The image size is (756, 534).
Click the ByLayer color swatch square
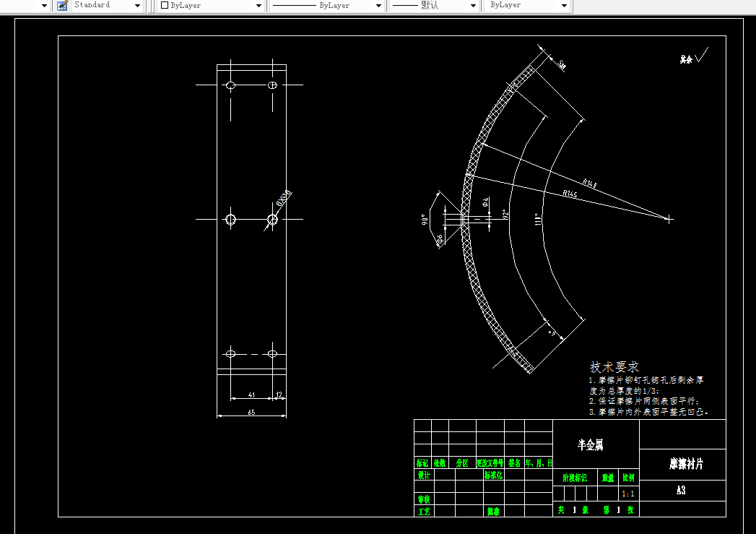click(165, 5)
